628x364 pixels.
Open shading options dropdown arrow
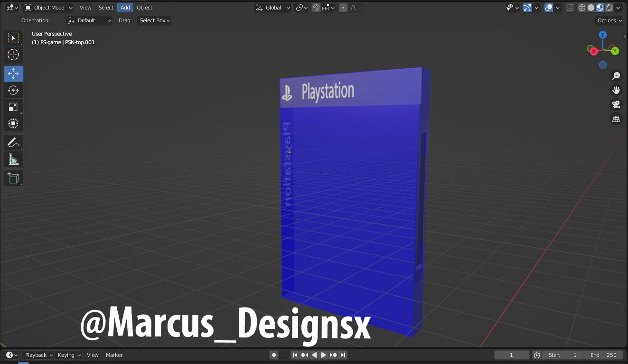click(618, 8)
